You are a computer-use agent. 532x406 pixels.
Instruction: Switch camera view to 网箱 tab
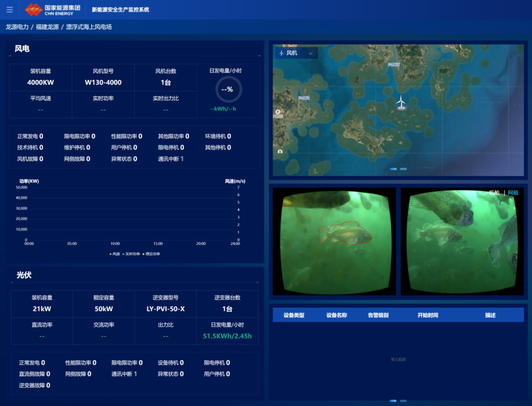pyautogui.click(x=513, y=193)
